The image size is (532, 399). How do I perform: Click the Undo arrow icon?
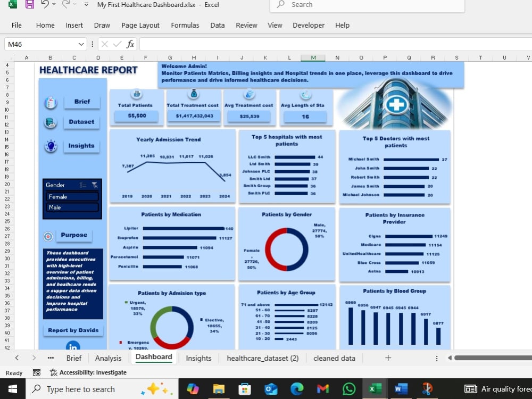coord(45,4)
